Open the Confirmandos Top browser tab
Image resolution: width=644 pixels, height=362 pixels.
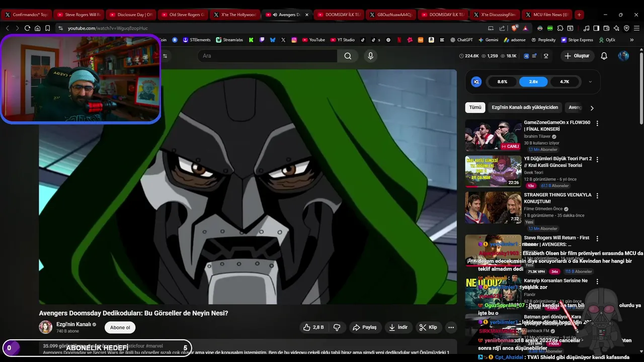click(26, 15)
